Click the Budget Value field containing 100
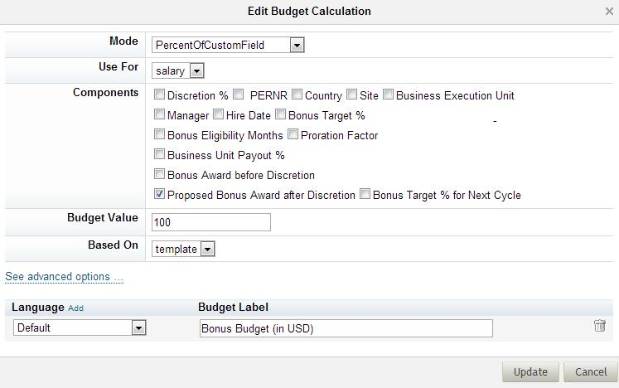The width and height of the screenshot is (619, 388). coord(211,222)
